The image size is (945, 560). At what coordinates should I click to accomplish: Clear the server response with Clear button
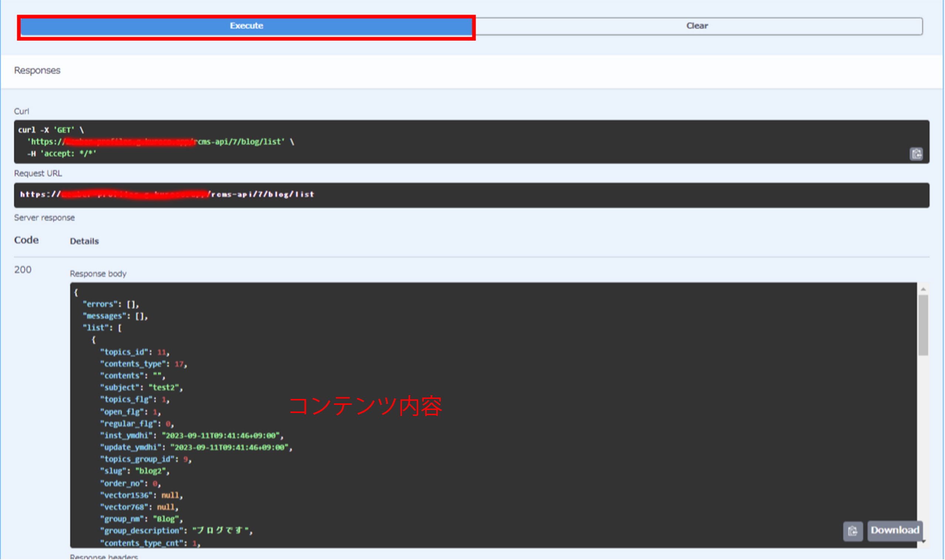pyautogui.click(x=697, y=25)
